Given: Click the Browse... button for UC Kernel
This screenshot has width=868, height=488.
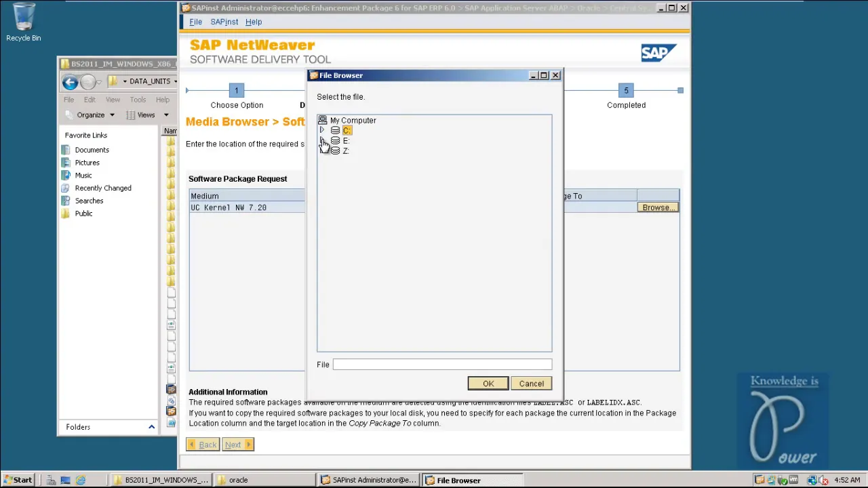Looking at the screenshot, I should click(658, 207).
